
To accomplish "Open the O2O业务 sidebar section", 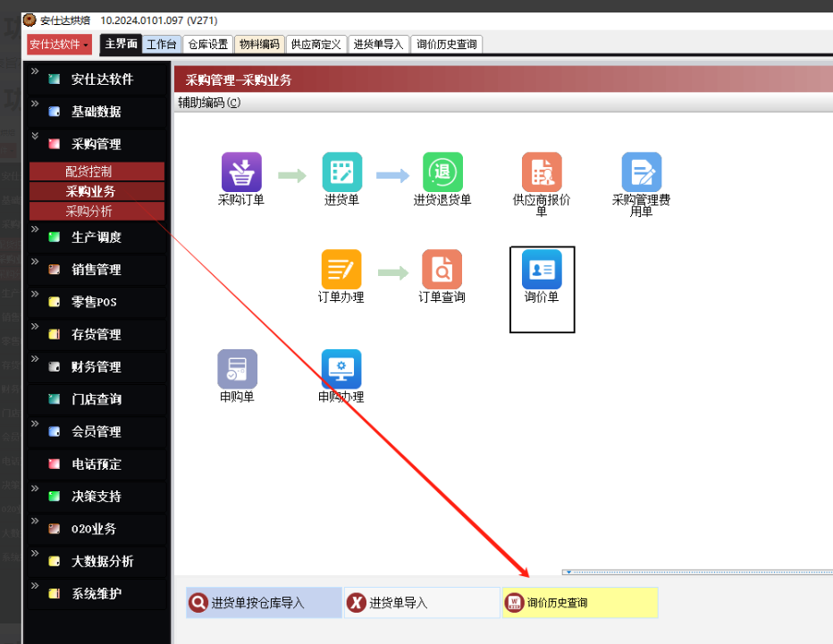I will 97,529.
